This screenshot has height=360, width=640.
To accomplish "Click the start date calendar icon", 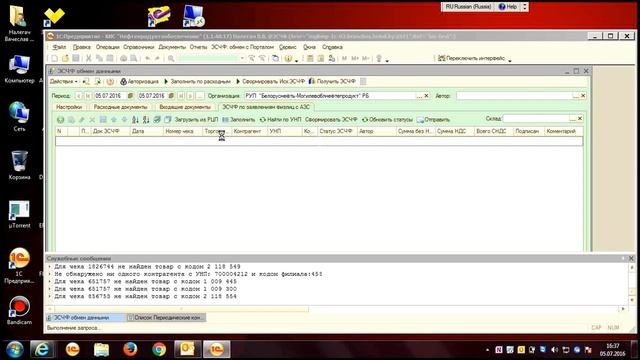I will [130, 96].
